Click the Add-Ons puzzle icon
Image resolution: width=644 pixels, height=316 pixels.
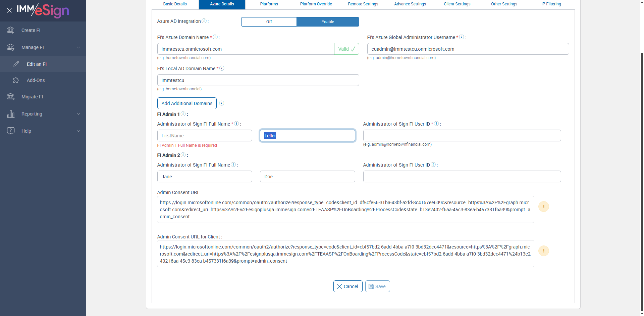[x=16, y=80]
